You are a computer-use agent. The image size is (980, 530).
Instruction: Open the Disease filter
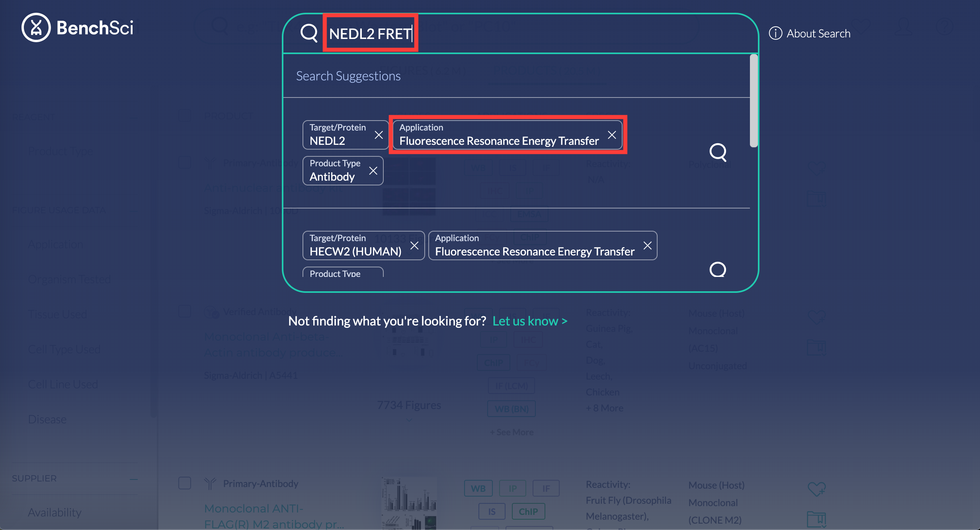click(x=47, y=419)
